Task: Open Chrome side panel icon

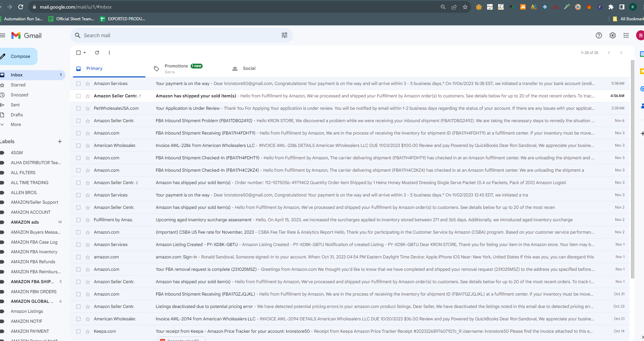Action: 622,7
